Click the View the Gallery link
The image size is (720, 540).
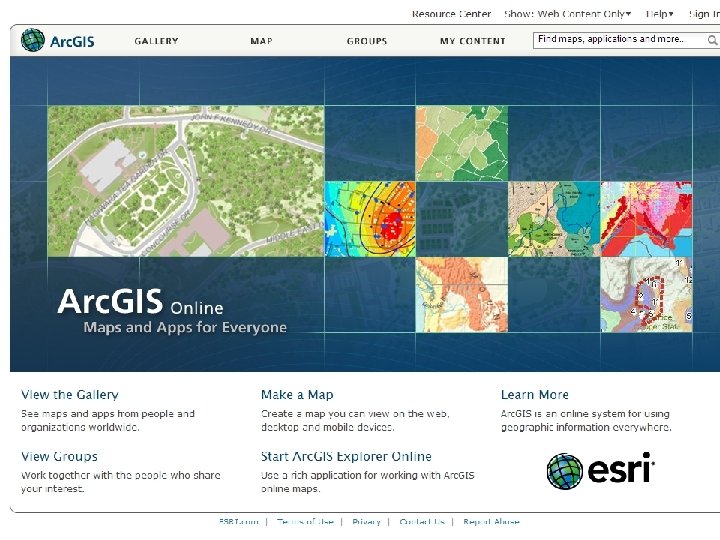click(x=70, y=394)
